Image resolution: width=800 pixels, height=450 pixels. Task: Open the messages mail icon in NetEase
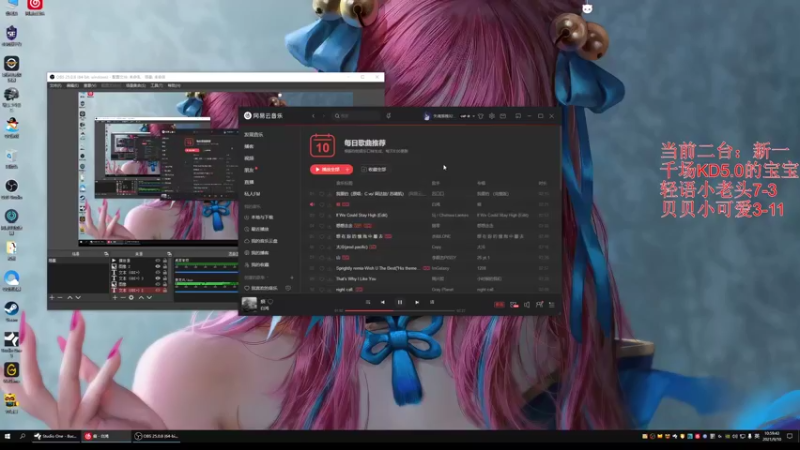tap(503, 116)
